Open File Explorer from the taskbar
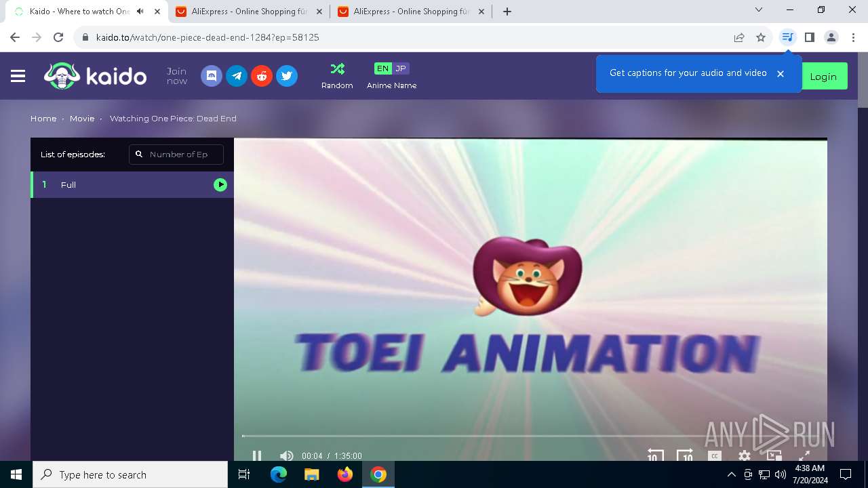Viewport: 868px width, 488px height. (312, 474)
